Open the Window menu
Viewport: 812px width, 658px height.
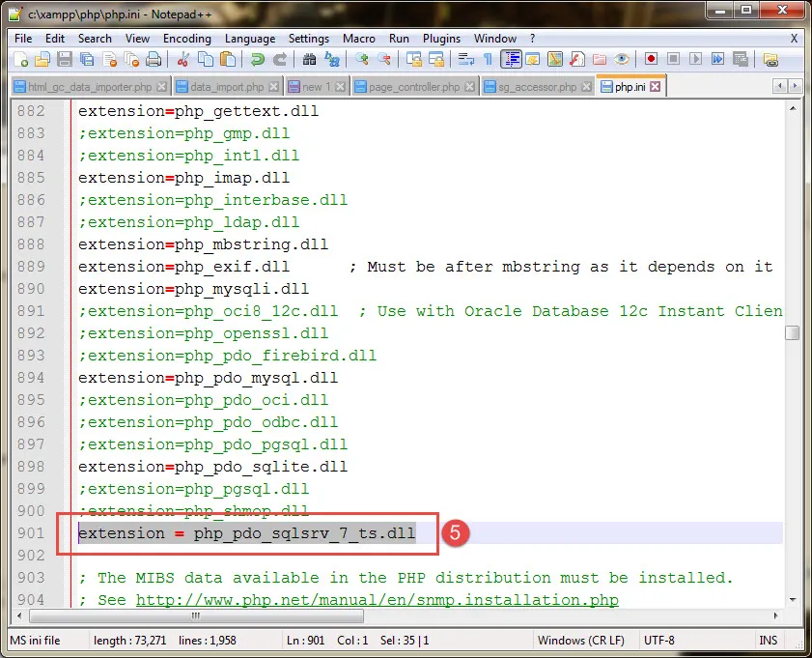point(495,39)
